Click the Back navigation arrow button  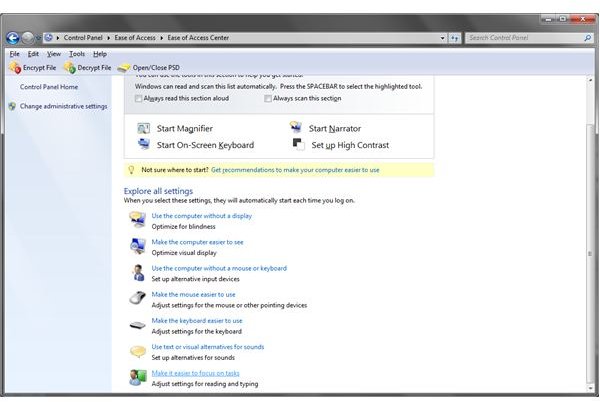click(x=13, y=38)
